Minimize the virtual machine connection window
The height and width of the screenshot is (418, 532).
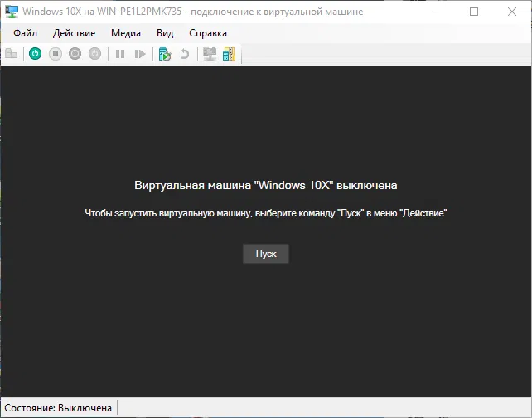[x=437, y=12]
